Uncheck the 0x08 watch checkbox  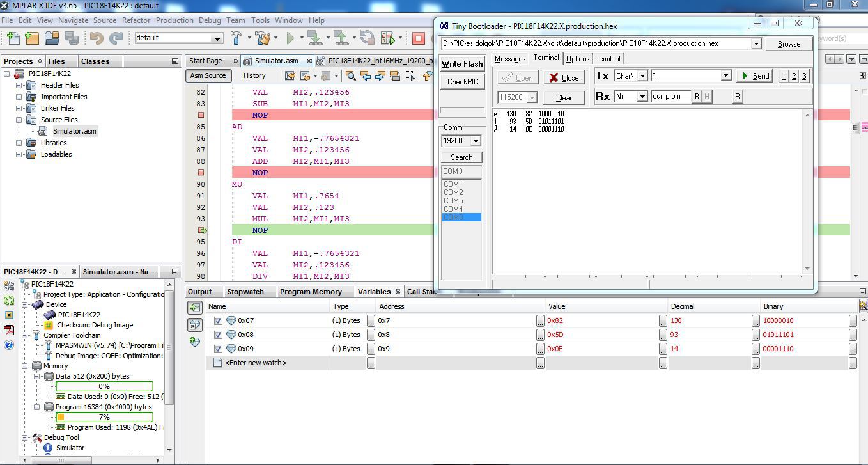click(218, 335)
